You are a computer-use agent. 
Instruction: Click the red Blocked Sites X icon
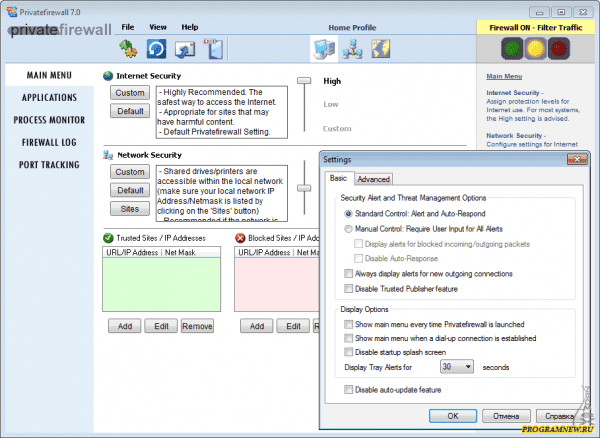click(x=240, y=238)
